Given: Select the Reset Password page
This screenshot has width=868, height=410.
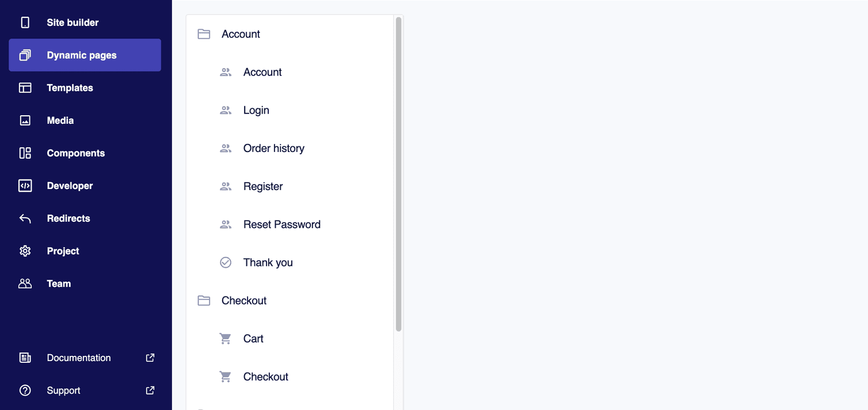Looking at the screenshot, I should 281,224.
